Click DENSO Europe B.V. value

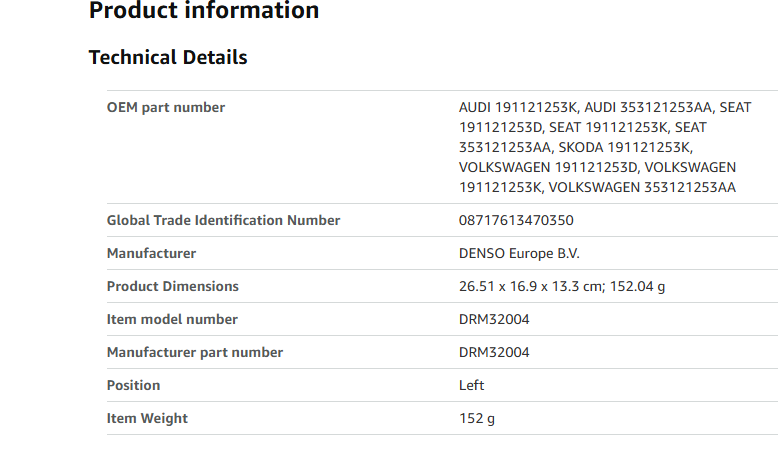(519, 254)
